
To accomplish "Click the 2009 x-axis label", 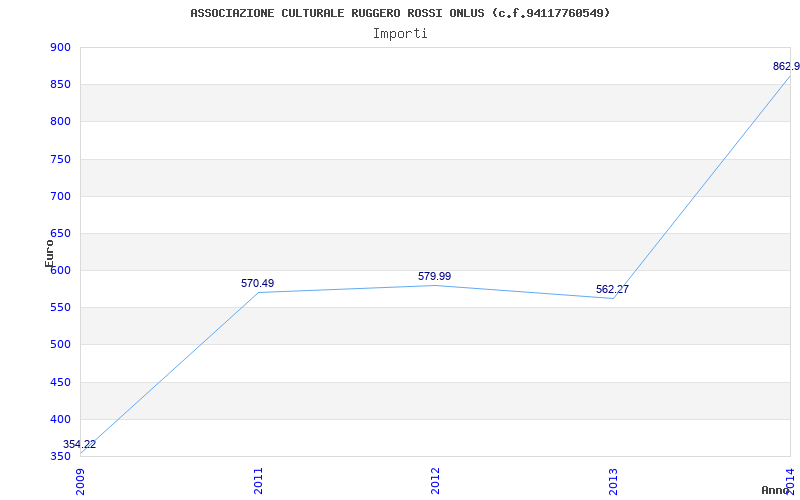I will (x=80, y=482).
